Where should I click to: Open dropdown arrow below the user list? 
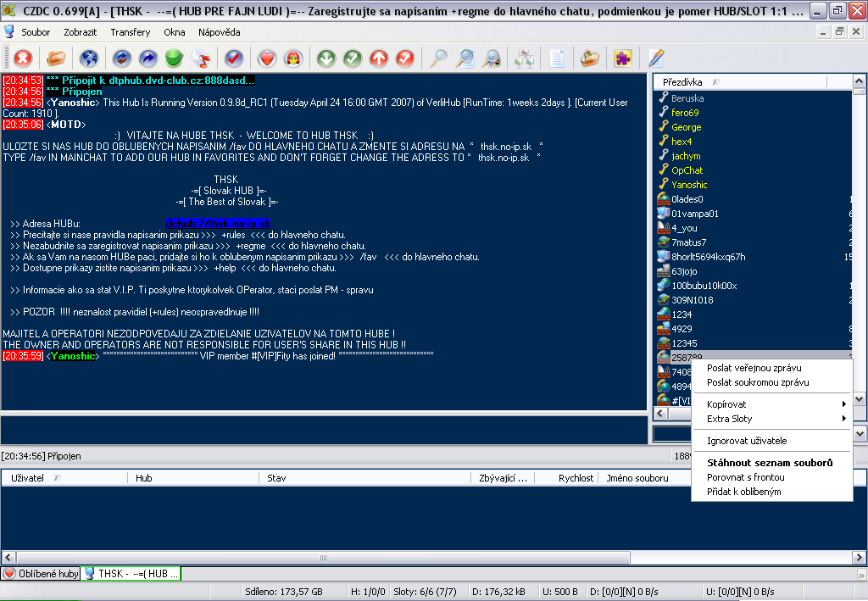point(860,434)
